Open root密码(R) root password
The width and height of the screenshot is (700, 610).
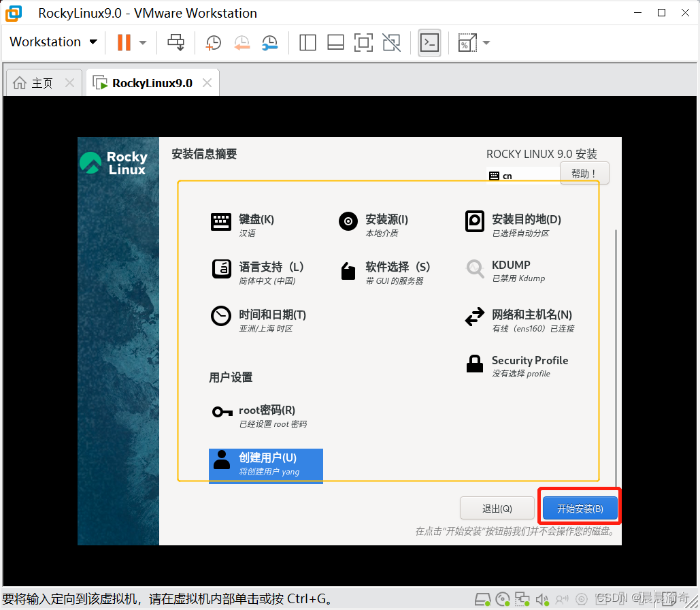coord(260,415)
